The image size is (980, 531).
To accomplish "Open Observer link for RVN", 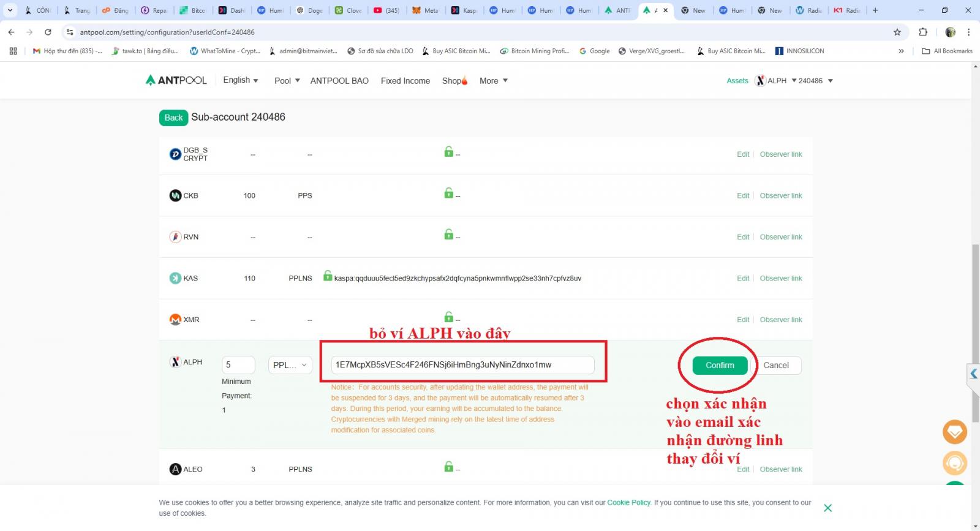I will pos(781,237).
